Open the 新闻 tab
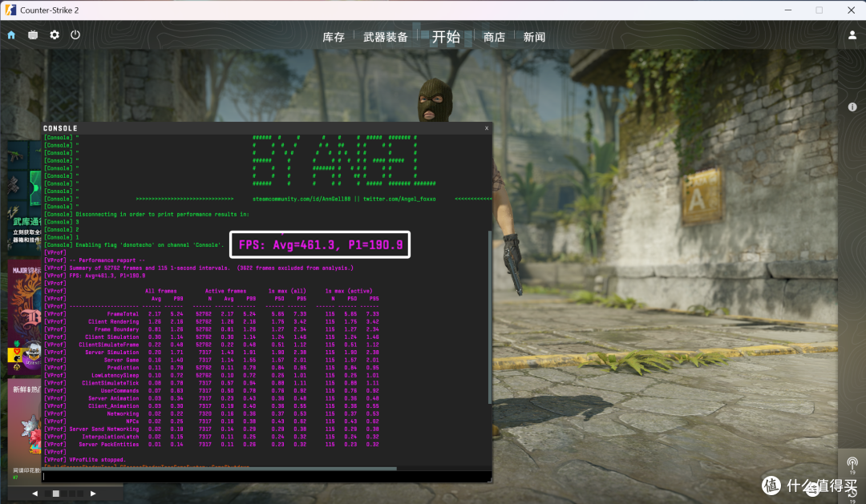Viewport: 866px width, 504px height. point(534,37)
